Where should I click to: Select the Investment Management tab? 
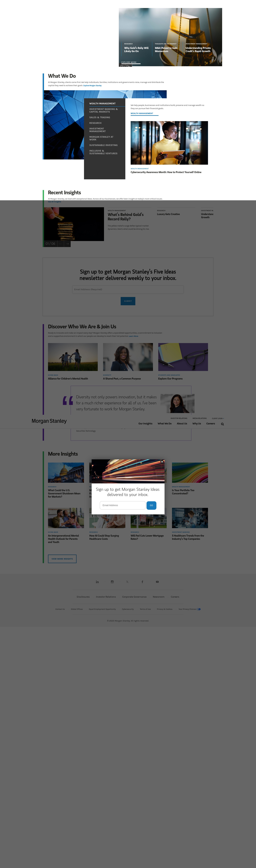pyautogui.click(x=98, y=130)
